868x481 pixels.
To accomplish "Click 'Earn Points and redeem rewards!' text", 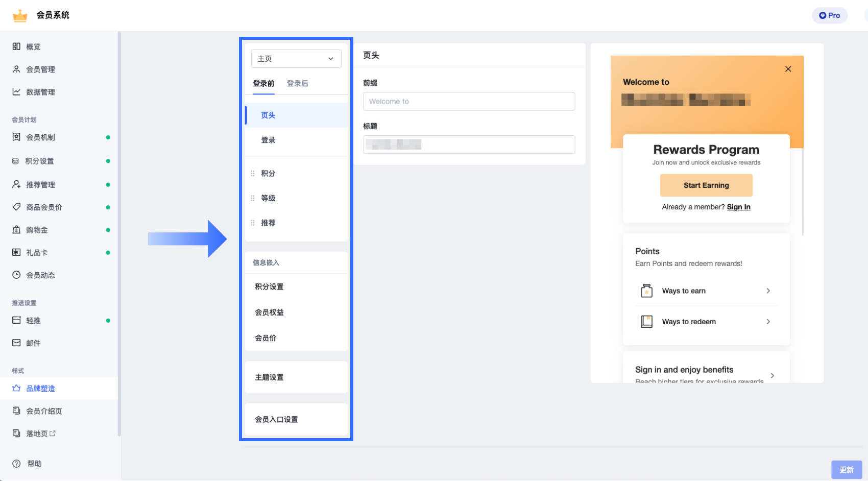I will 689,263.
